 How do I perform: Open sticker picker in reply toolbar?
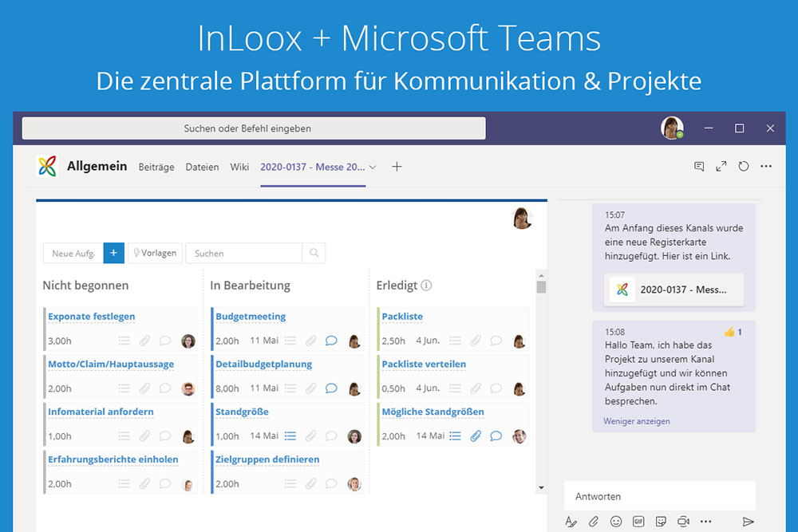point(661,522)
